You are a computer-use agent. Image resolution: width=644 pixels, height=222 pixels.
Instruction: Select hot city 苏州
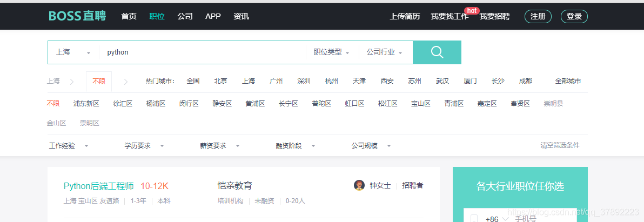pos(415,81)
